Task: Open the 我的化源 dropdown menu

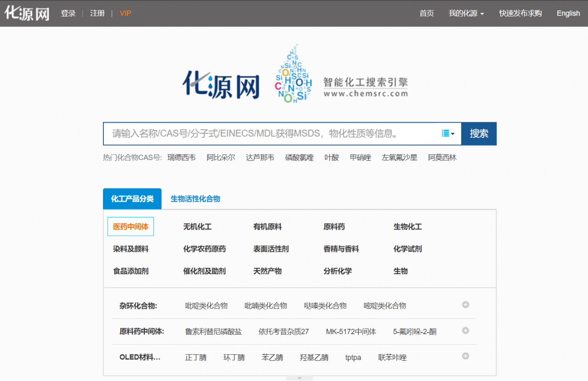Action: 466,13
